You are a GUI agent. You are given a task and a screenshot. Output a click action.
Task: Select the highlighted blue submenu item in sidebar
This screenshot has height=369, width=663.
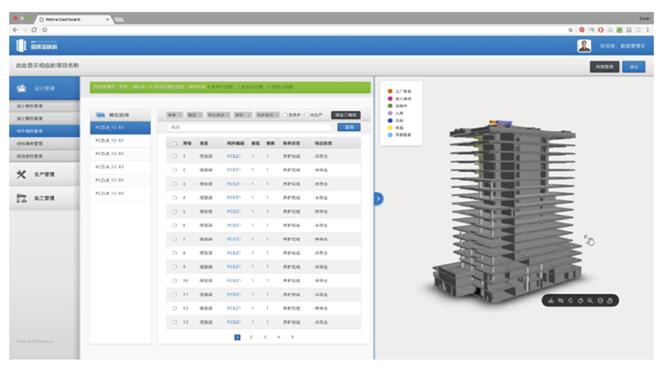(44, 131)
